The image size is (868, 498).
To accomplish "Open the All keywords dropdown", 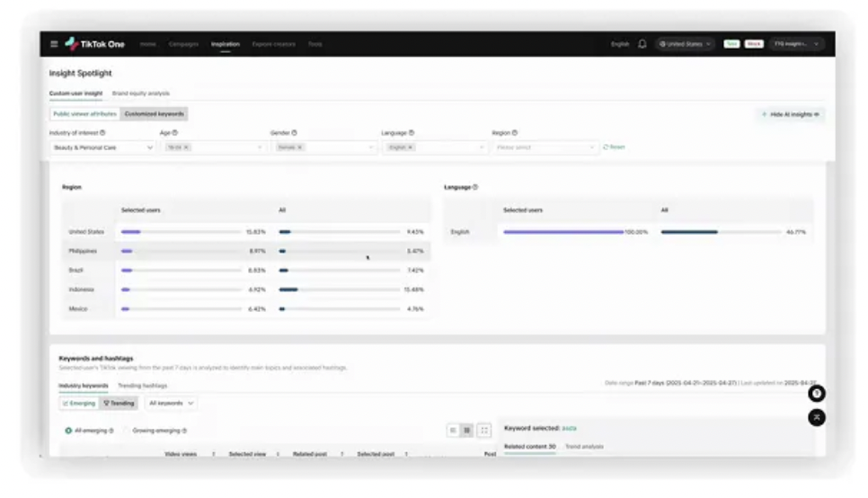I will (171, 404).
